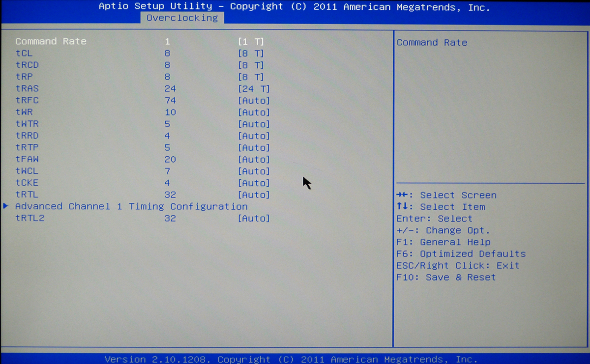Select the tRAS row label
Image resolution: width=590 pixels, height=364 pixels.
coord(27,88)
